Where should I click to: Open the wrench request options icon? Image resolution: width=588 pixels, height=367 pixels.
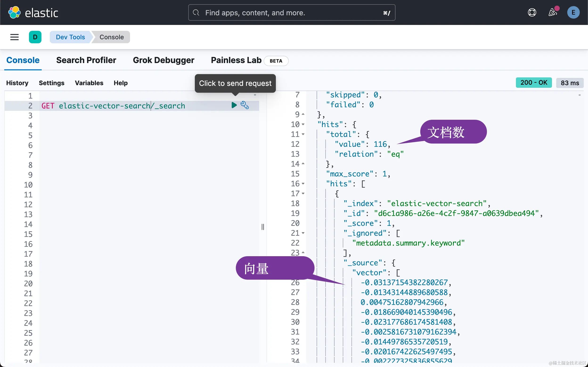(245, 105)
